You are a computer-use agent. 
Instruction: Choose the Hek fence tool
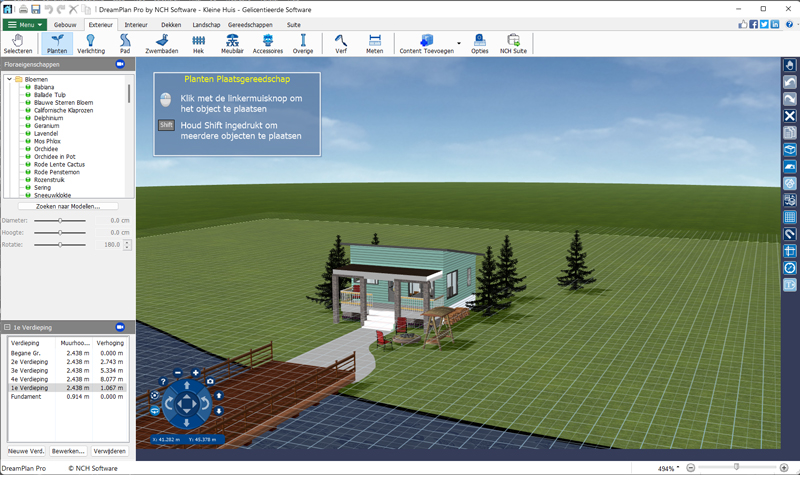pyautogui.click(x=198, y=43)
